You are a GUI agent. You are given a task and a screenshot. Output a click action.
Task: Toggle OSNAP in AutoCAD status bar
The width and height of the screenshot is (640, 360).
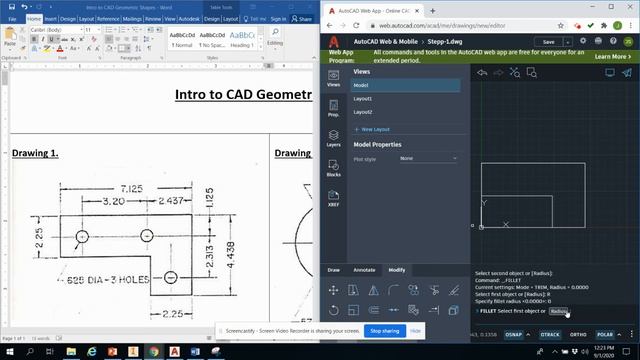pos(513,334)
